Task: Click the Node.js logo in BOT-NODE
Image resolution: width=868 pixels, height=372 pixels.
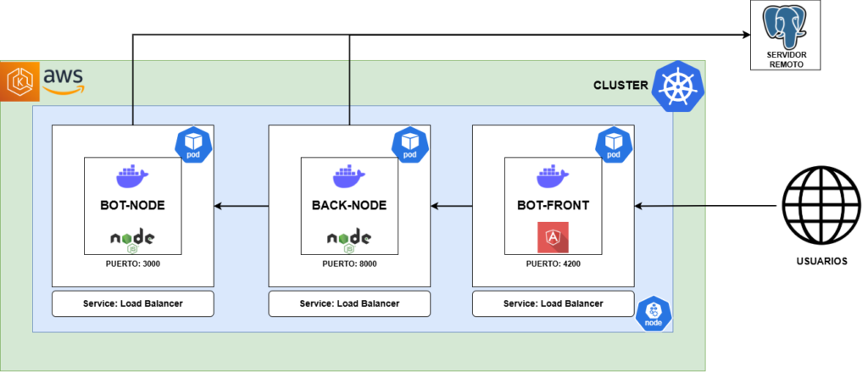Action: point(132,239)
